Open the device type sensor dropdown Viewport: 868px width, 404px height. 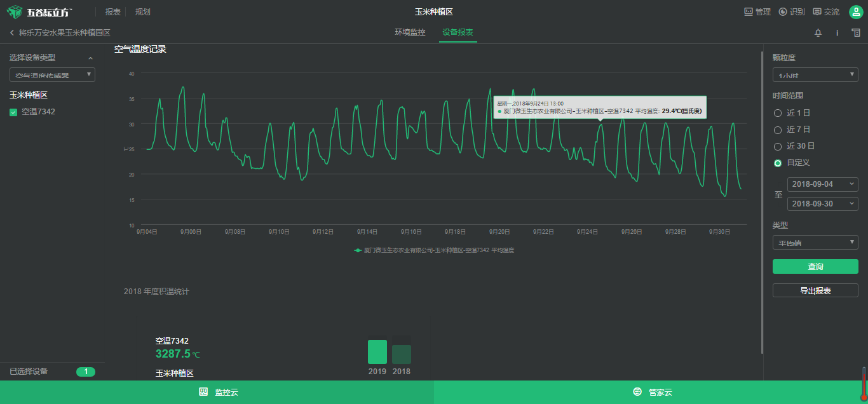[x=52, y=75]
